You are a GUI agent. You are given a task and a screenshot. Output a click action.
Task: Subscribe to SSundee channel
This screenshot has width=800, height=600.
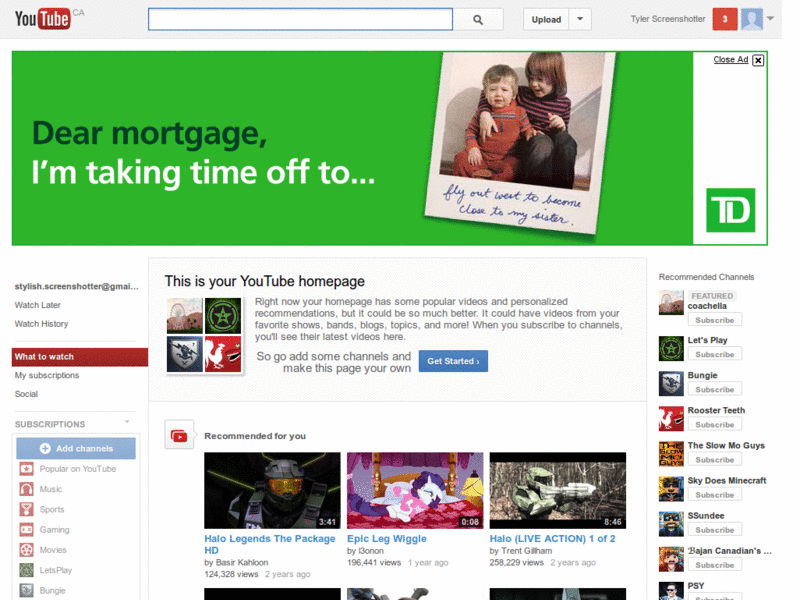click(714, 530)
